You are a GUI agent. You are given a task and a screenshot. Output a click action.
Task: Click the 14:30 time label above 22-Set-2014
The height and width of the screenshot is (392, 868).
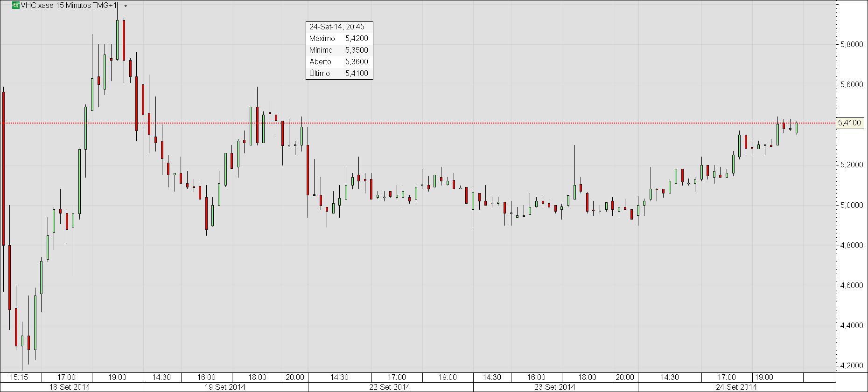pos(339,377)
